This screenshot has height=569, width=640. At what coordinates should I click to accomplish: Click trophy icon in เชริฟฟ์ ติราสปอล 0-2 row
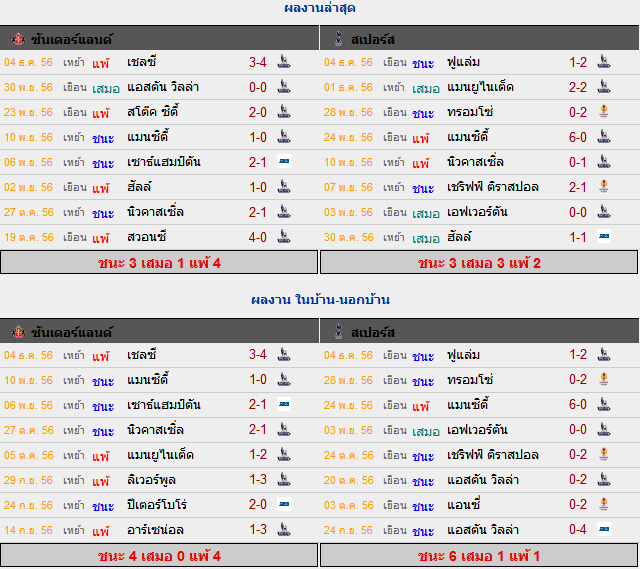point(604,454)
